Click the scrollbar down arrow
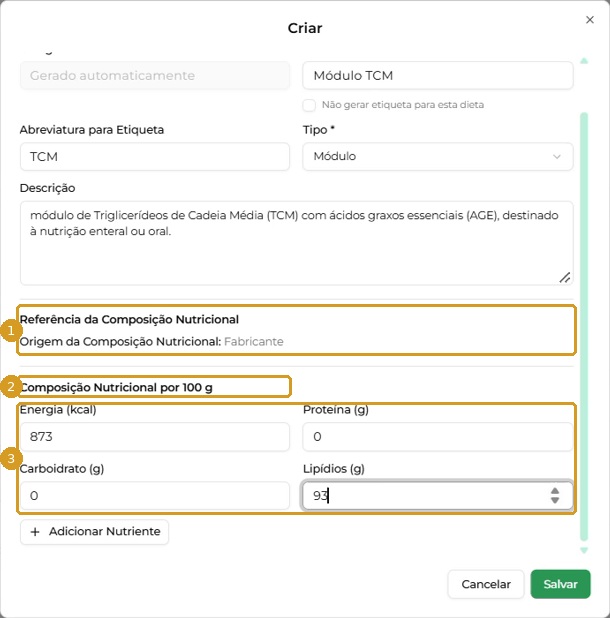Viewport: 610px width, 618px height. (x=584, y=550)
